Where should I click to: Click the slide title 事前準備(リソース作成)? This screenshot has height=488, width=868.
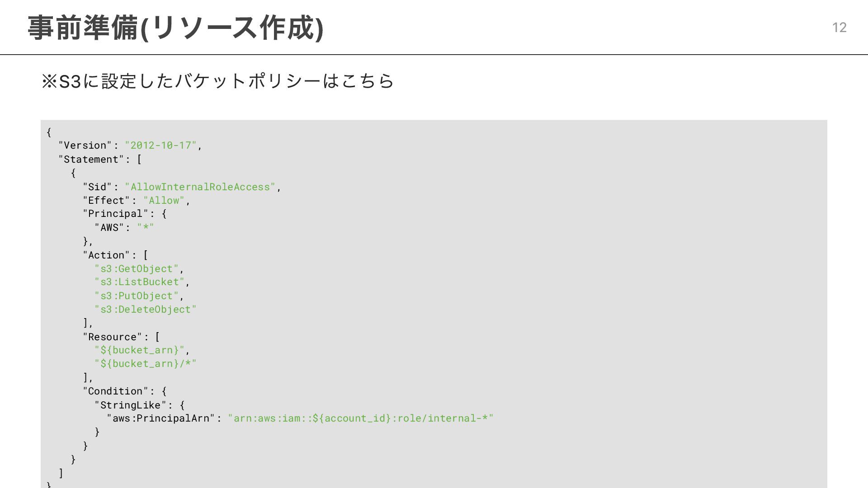(x=175, y=28)
